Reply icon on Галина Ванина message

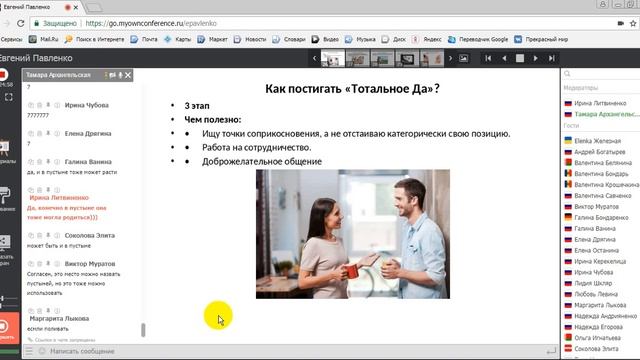pos(31,162)
